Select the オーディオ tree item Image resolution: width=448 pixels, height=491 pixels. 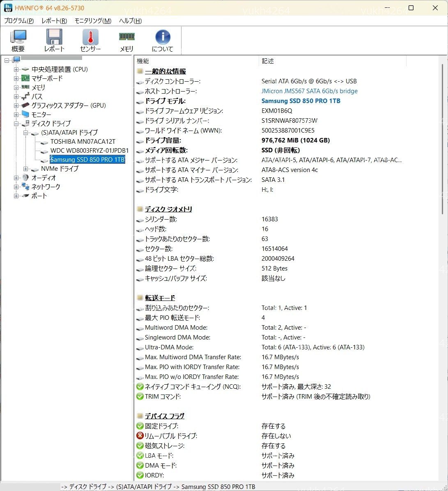44,177
